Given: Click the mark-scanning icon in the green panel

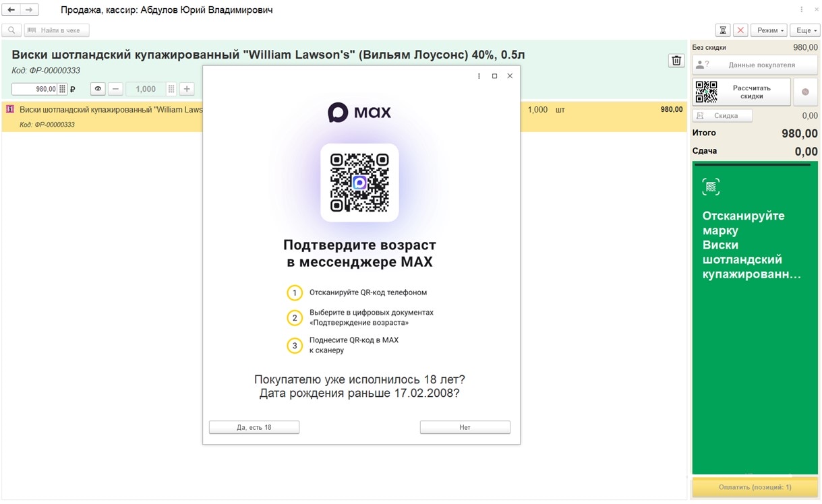Looking at the screenshot, I should pyautogui.click(x=710, y=186).
